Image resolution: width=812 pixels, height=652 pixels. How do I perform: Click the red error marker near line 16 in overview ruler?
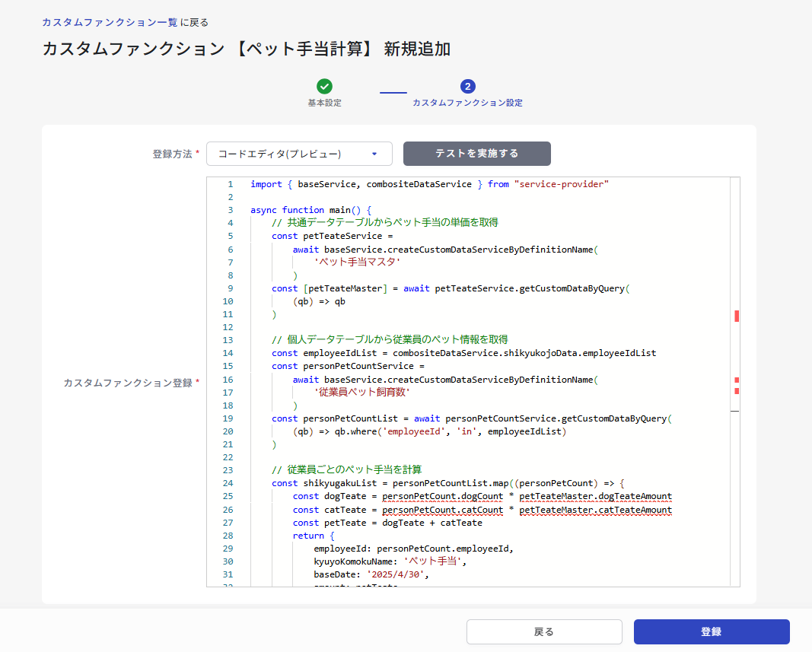[737, 380]
